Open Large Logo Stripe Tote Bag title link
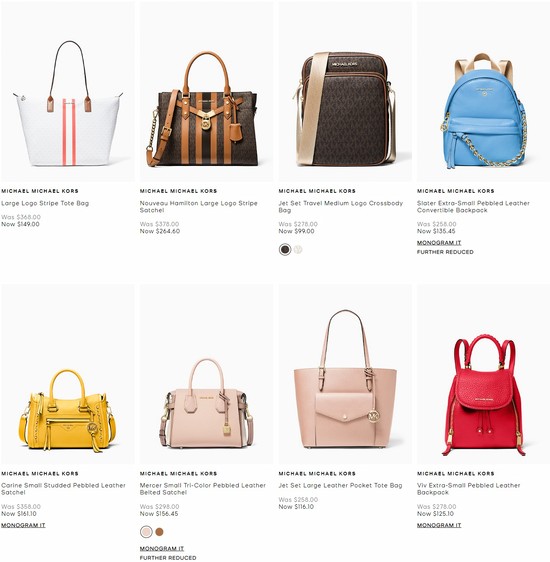Viewport: 550px width, 562px height. tap(45, 203)
